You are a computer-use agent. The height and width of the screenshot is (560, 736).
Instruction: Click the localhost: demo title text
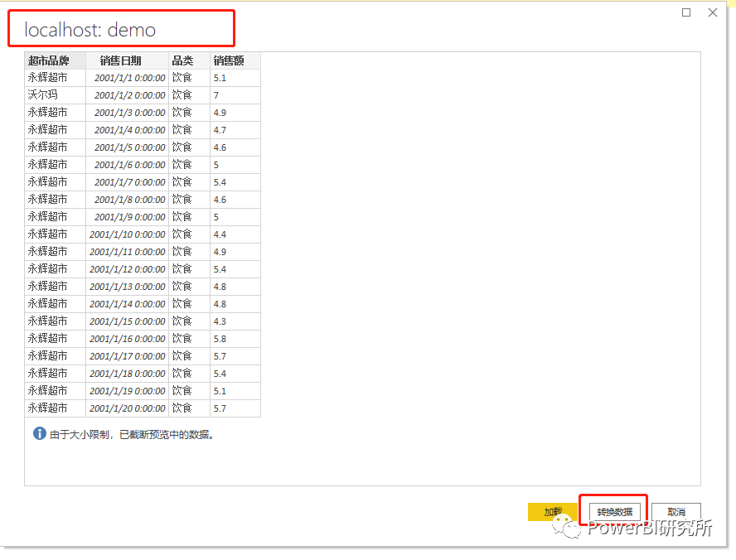tap(90, 30)
